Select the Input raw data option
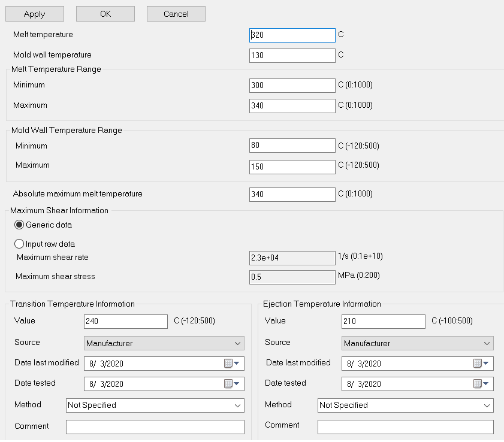504x442 pixels. (x=20, y=244)
